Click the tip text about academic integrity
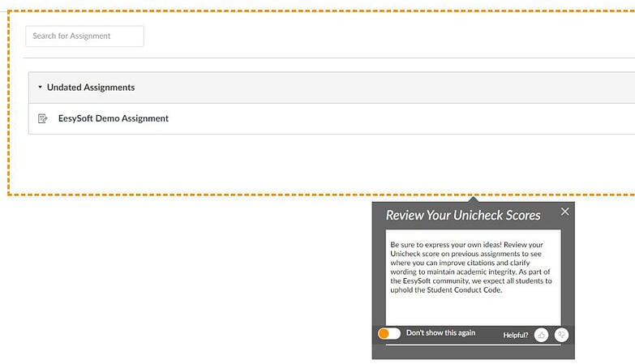635x364 pixels. tap(471, 268)
